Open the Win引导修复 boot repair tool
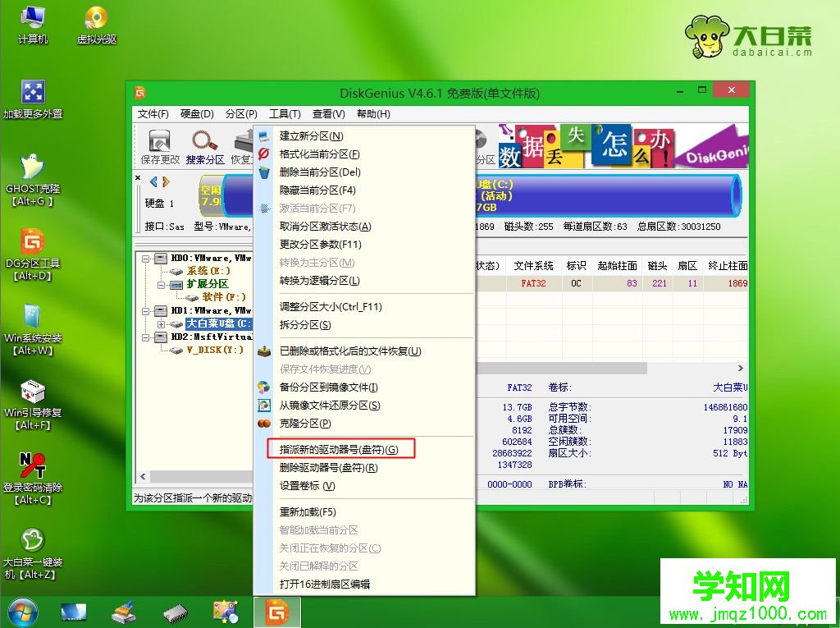This screenshot has width=840, height=628. tap(33, 392)
